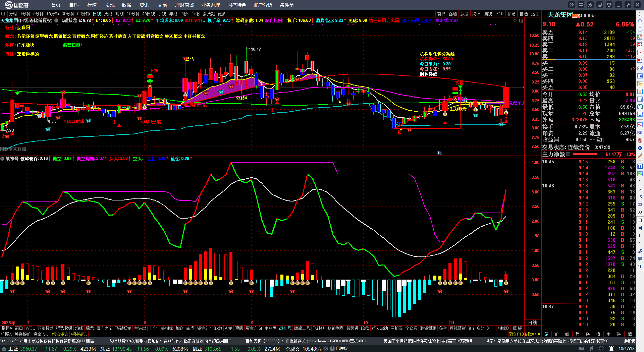Open the 交易 menu

click(x=162, y=5)
